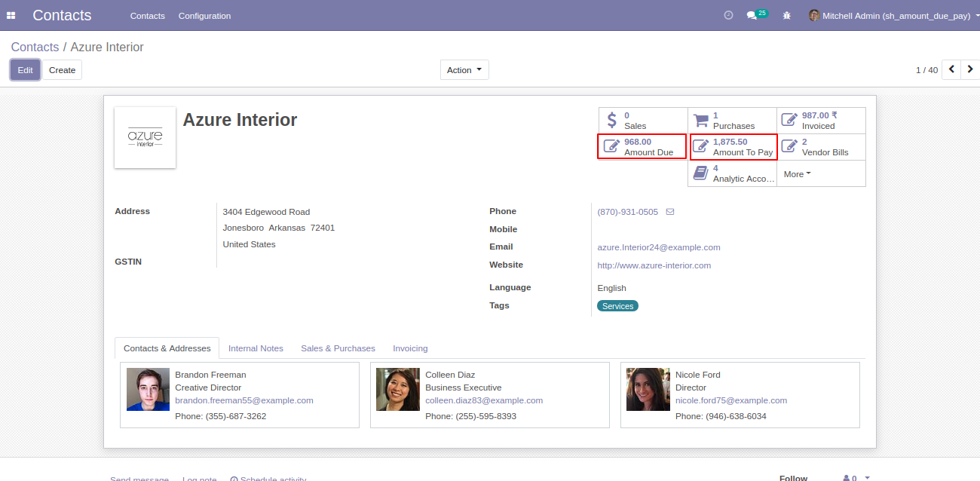
Task: Click the Analytic Accounts book icon
Action: pyautogui.click(x=700, y=173)
